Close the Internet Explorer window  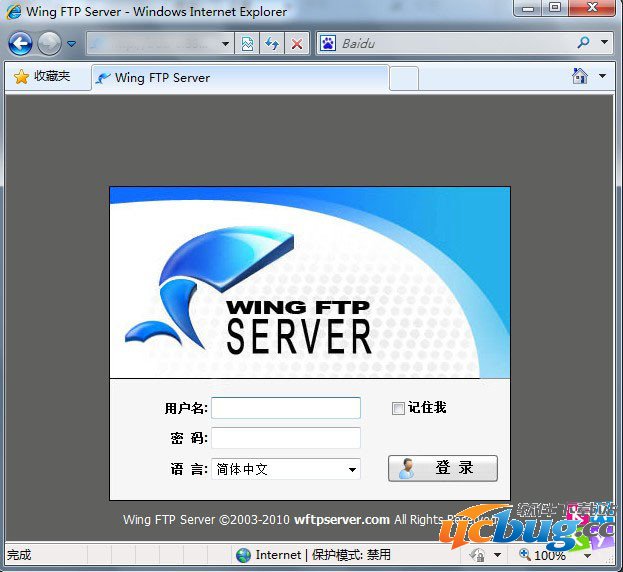pyautogui.click(x=592, y=8)
